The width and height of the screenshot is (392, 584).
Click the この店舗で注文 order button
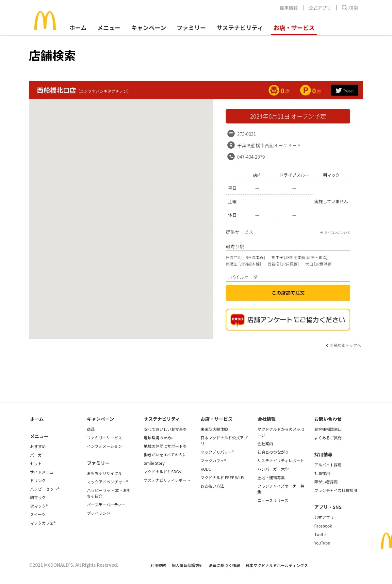coord(288,293)
